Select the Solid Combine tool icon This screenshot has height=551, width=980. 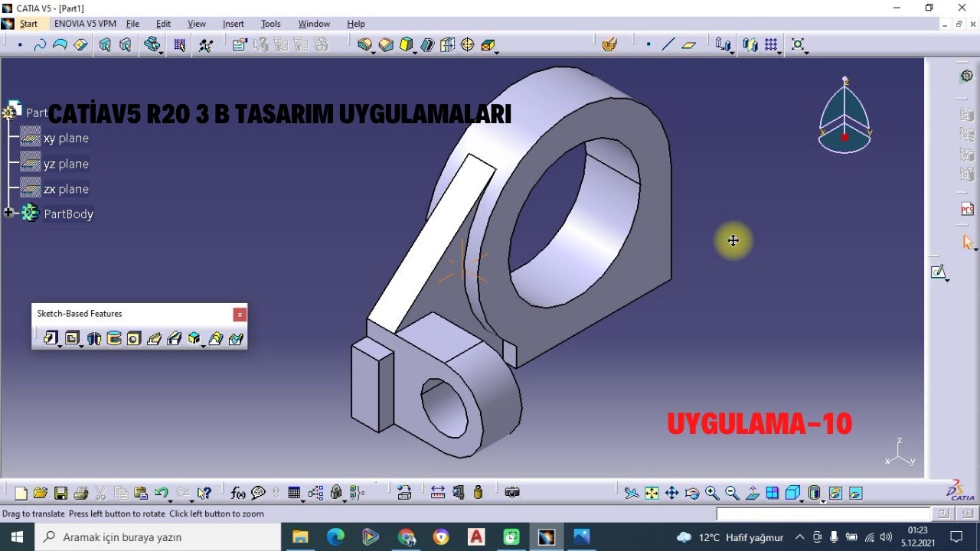tap(194, 338)
